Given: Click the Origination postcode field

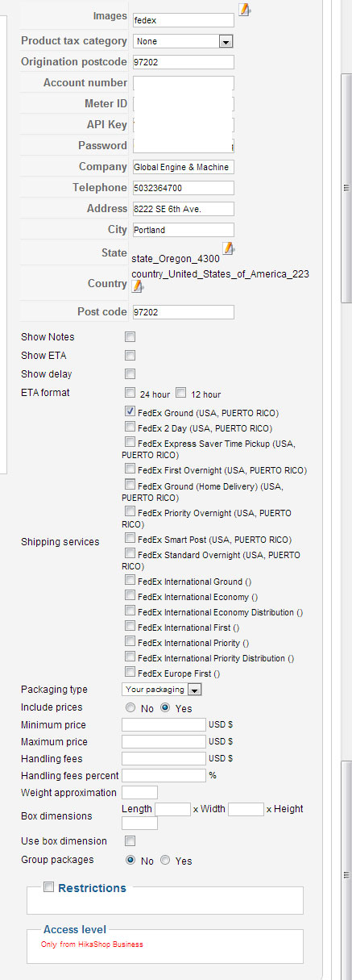Looking at the screenshot, I should pos(183,62).
